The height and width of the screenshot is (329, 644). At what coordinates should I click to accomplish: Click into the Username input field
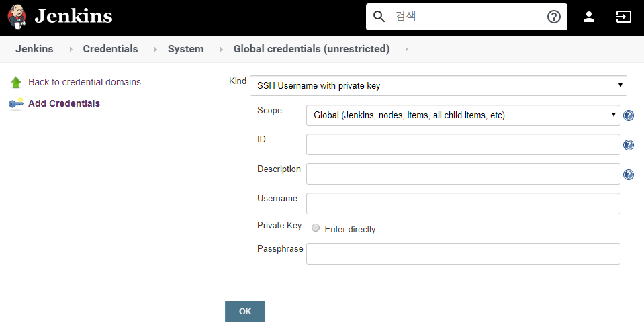463,203
